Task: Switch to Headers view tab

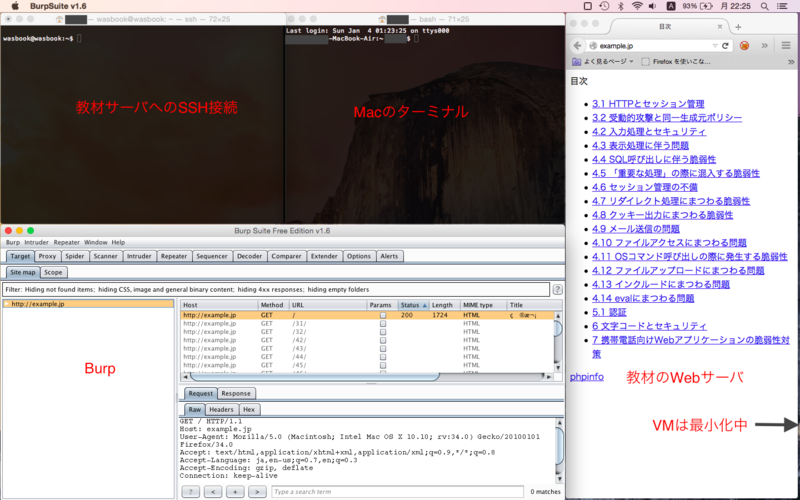Action: (x=221, y=409)
